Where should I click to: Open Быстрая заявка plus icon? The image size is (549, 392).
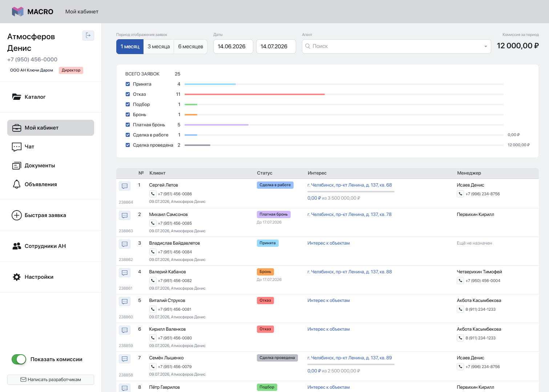click(x=17, y=215)
